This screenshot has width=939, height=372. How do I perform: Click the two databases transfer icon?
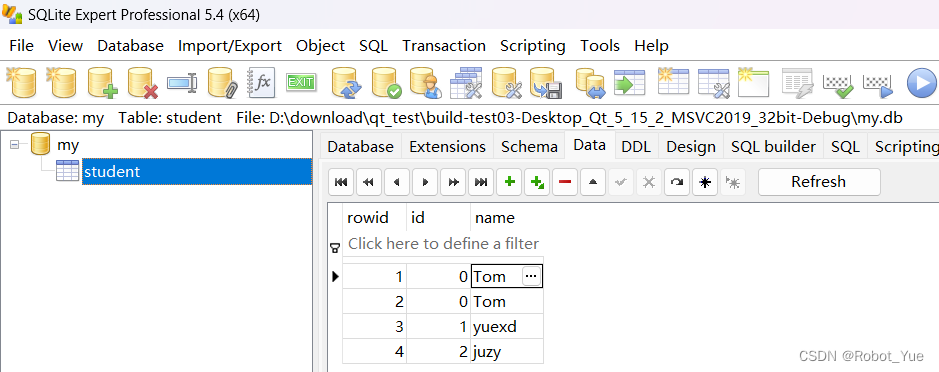(x=590, y=83)
